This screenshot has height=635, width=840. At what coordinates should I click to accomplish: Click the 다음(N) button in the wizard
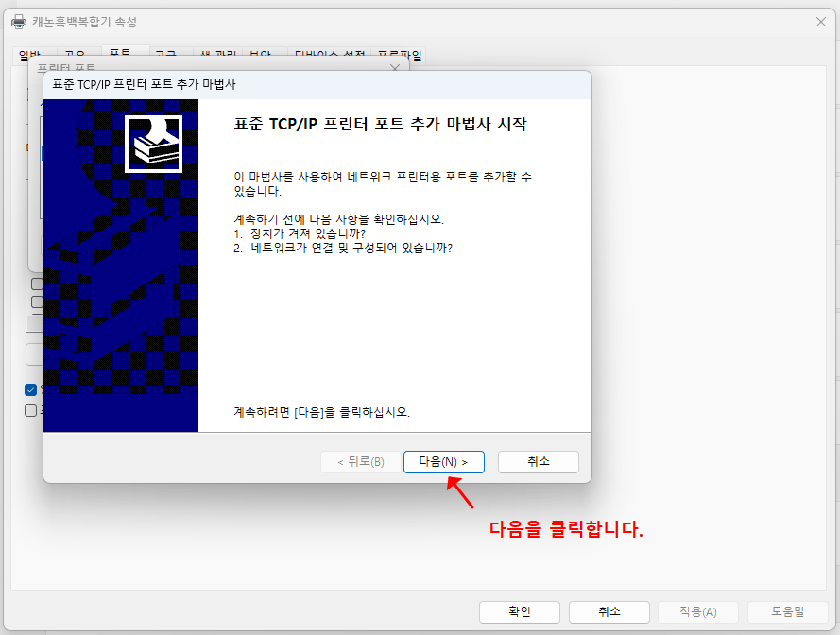[444, 462]
